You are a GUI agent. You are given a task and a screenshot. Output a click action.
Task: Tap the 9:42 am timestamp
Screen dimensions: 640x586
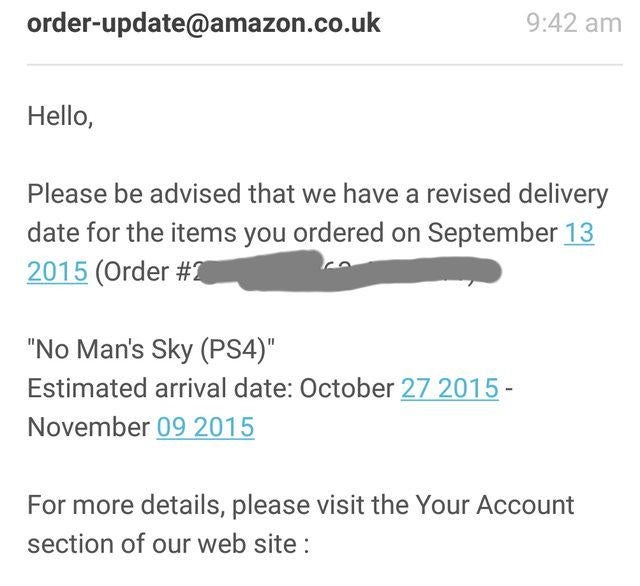tap(574, 23)
